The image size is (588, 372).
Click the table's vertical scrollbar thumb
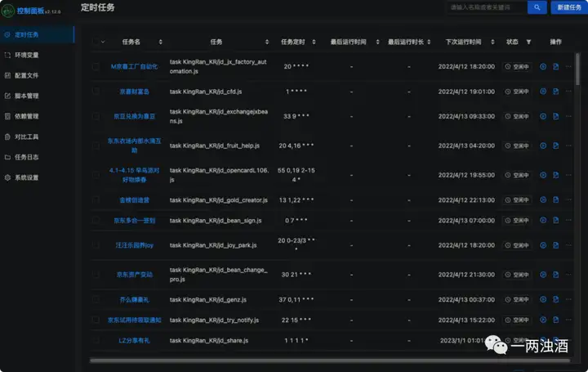tap(577, 69)
